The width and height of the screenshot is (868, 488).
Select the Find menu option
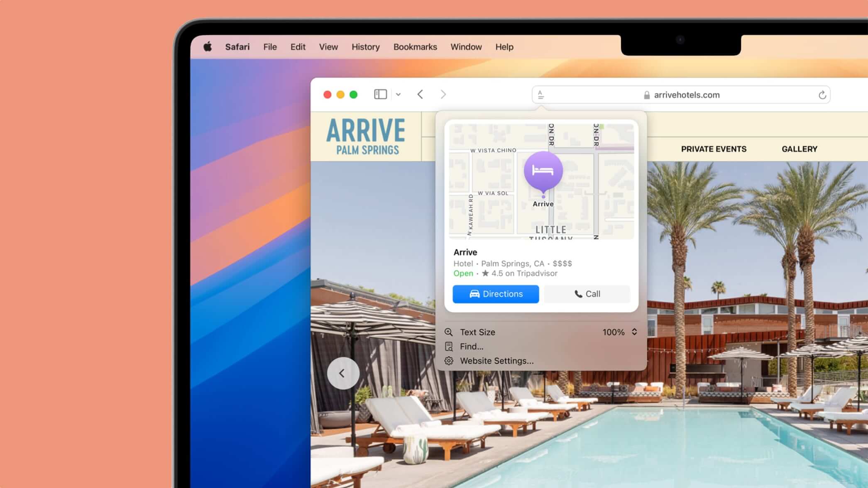pyautogui.click(x=472, y=346)
